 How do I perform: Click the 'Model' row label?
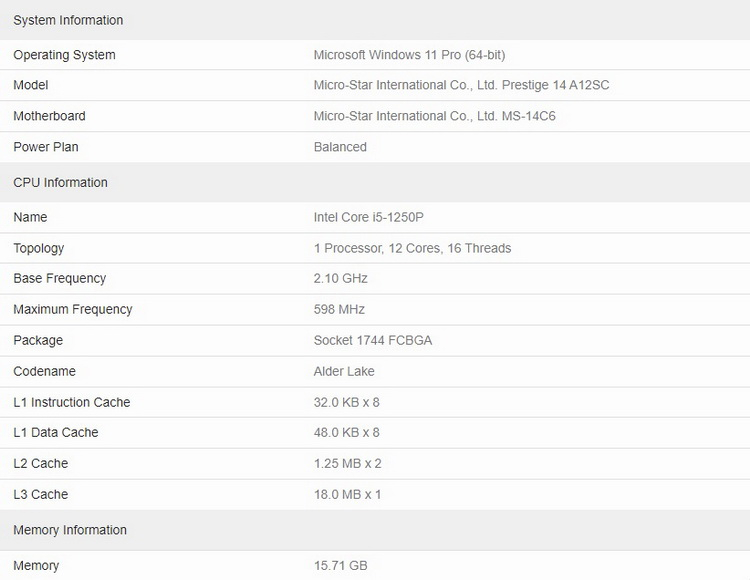coord(31,85)
